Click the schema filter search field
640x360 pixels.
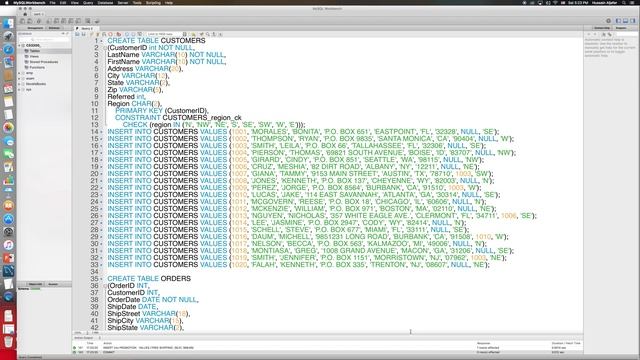click(44, 39)
